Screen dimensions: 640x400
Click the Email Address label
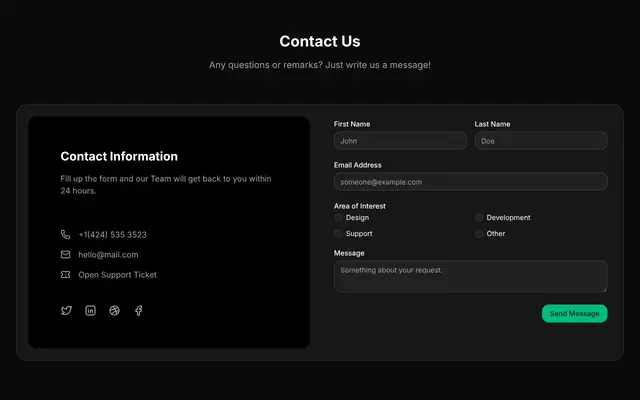click(x=358, y=165)
